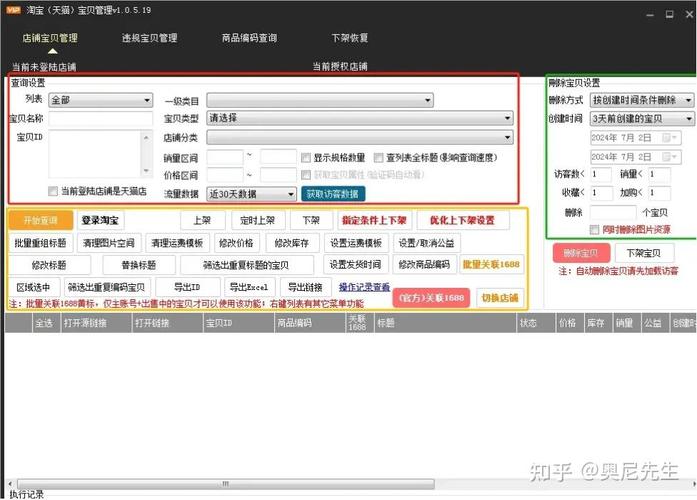Click 切换店铺 button
Screen dimensions: 697x500
pos(501,298)
